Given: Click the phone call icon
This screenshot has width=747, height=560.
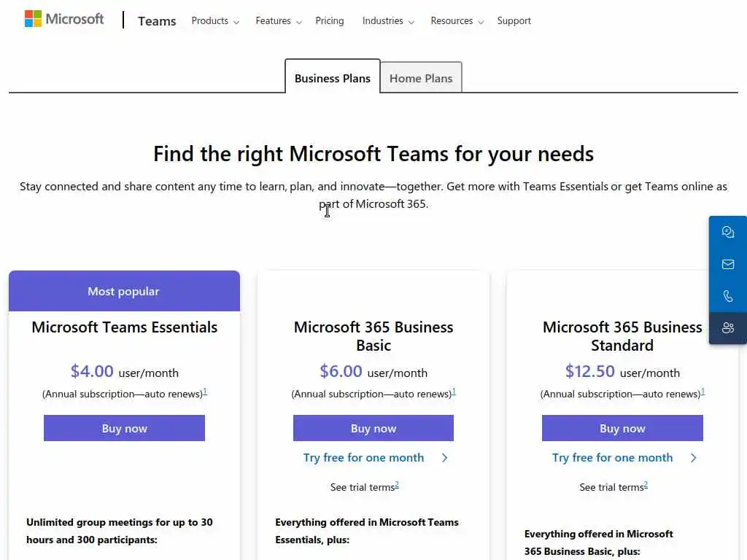Looking at the screenshot, I should pyautogui.click(x=728, y=296).
